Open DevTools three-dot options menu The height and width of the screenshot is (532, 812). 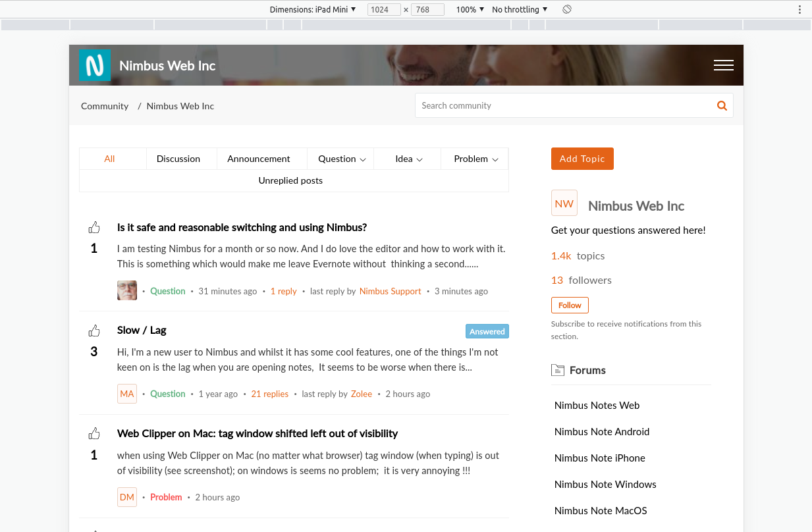click(799, 9)
